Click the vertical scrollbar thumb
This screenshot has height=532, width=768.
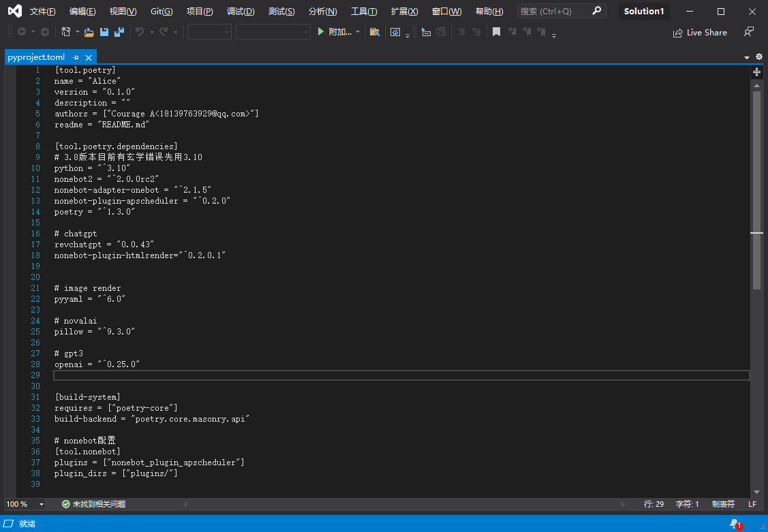coord(756,191)
